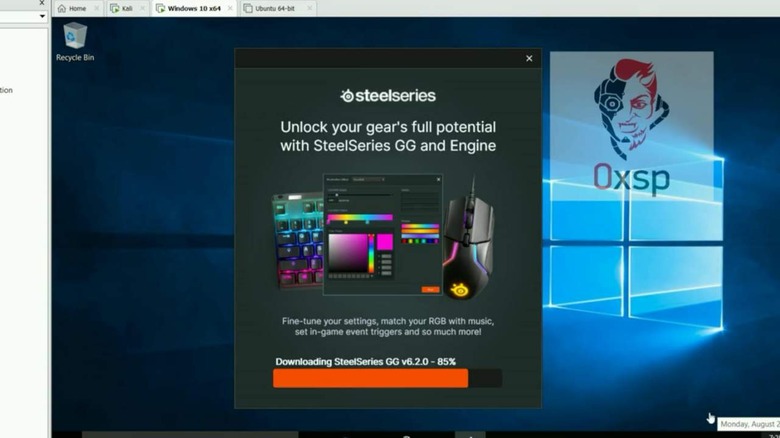The image size is (780, 438).
Task: Click the Ubuntu 64-bit tab VM icon
Action: click(x=248, y=8)
